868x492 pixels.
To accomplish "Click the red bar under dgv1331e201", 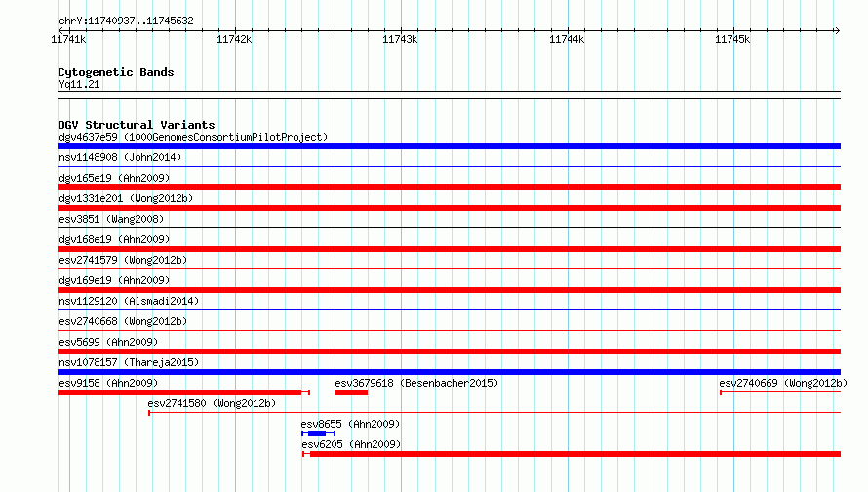I will click(x=449, y=208).
